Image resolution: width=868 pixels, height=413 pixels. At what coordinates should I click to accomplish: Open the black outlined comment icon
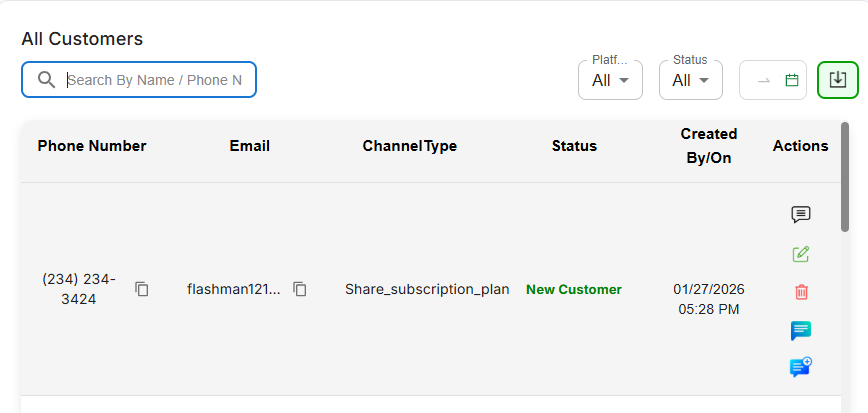pyautogui.click(x=801, y=214)
